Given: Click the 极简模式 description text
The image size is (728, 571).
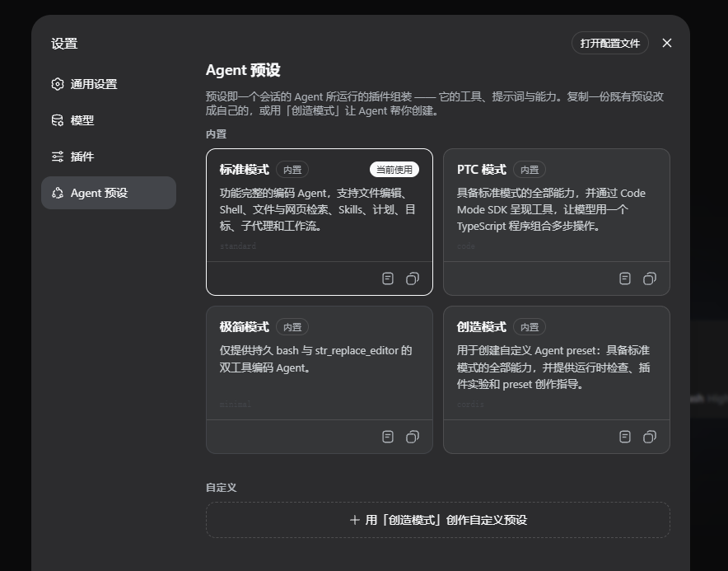Looking at the screenshot, I should tap(315, 359).
